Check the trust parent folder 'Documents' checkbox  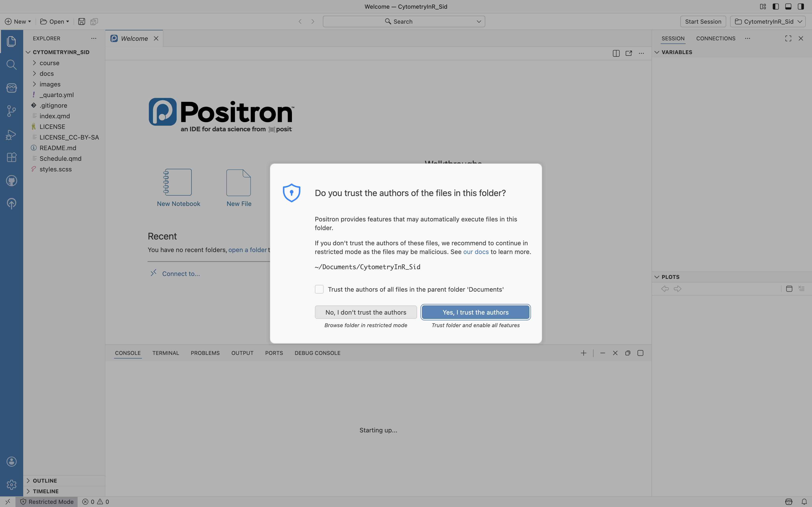tap(319, 289)
